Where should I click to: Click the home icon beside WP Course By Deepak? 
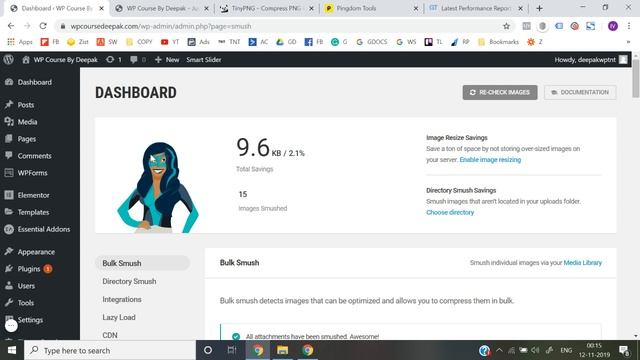[26, 60]
